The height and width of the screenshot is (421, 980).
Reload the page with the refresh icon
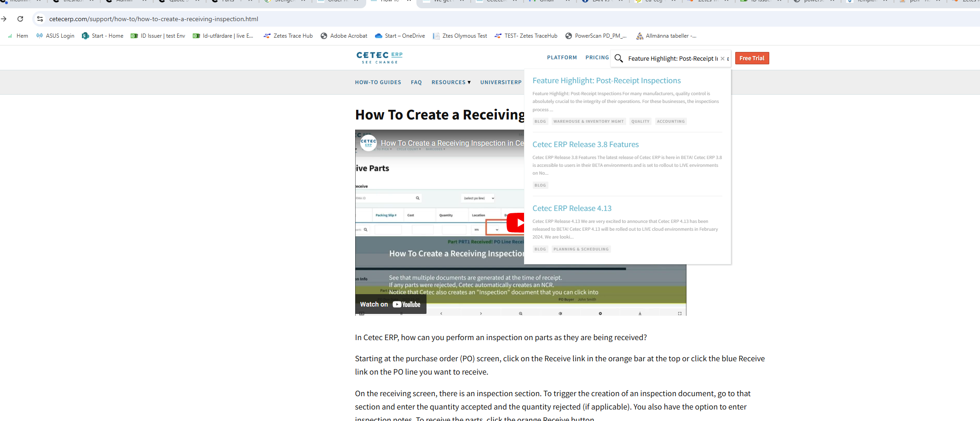pos(20,19)
